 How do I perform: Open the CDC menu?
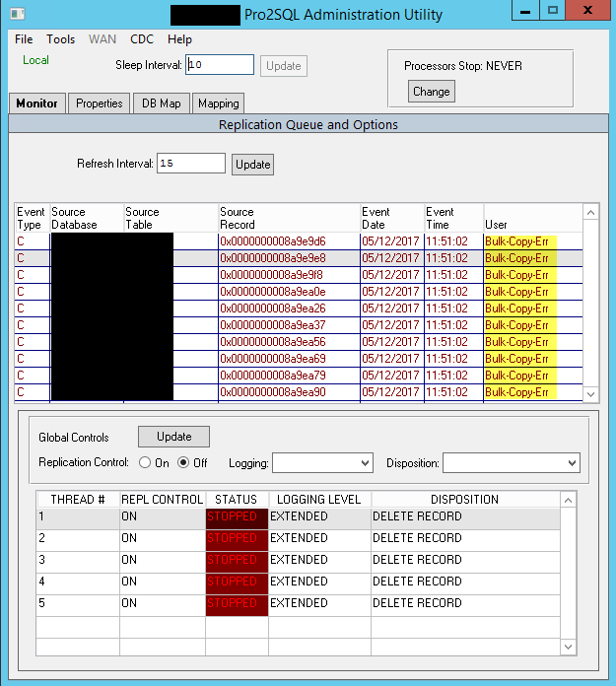click(x=142, y=39)
